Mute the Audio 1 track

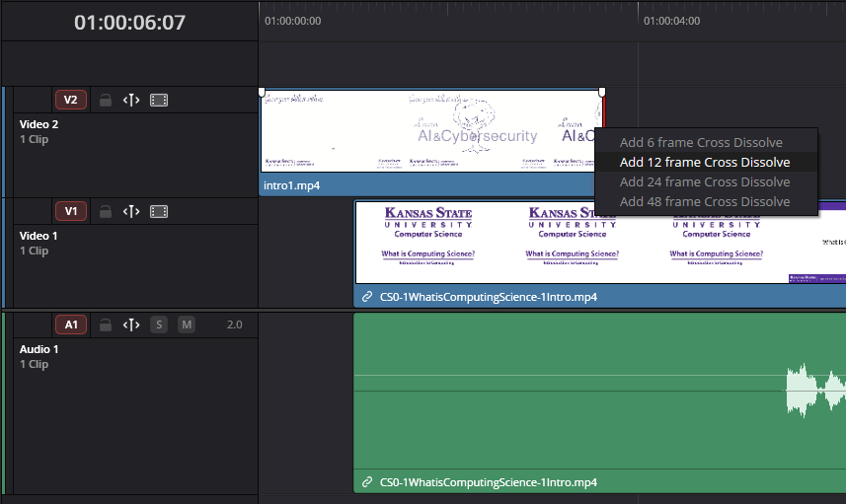tap(187, 324)
